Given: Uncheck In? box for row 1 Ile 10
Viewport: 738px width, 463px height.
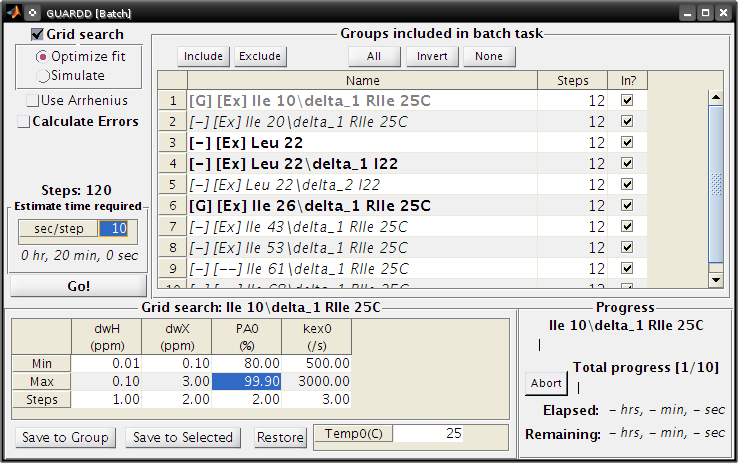Looking at the screenshot, I should coord(627,100).
